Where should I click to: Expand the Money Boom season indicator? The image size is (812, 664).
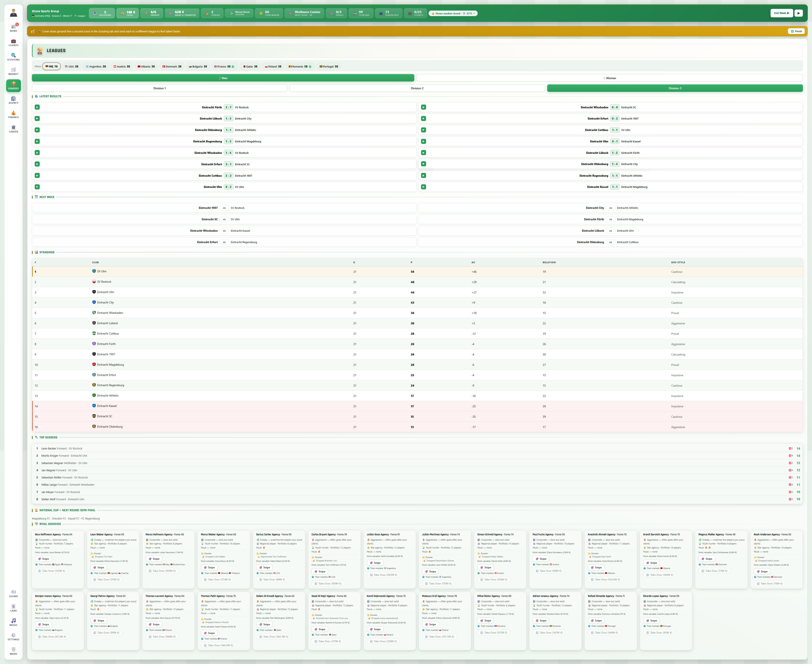click(239, 14)
